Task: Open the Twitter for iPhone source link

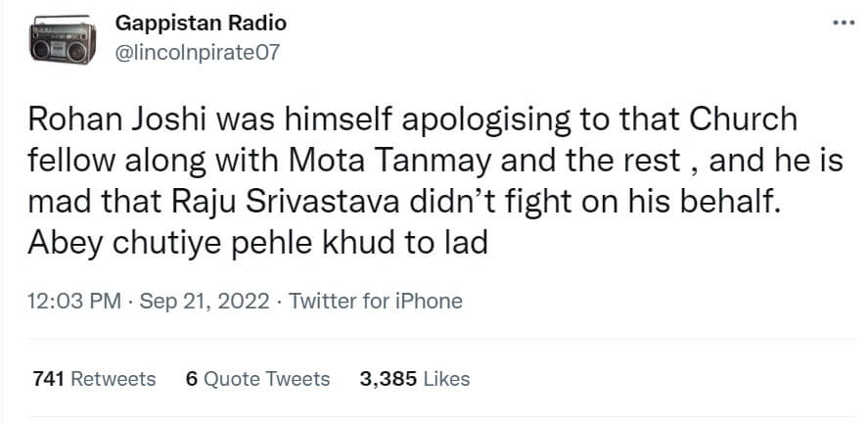Action: click(376, 301)
